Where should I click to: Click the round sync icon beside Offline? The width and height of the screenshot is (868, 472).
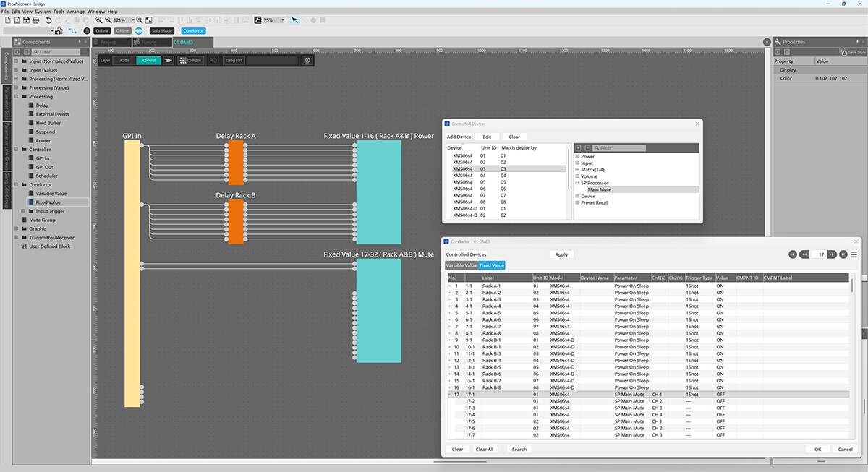pos(139,31)
